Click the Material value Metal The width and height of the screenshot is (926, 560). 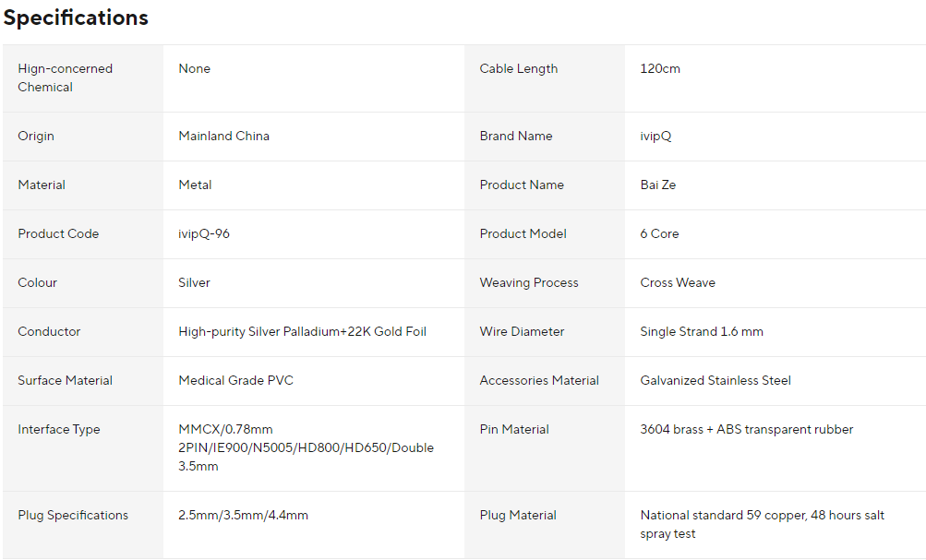(195, 185)
